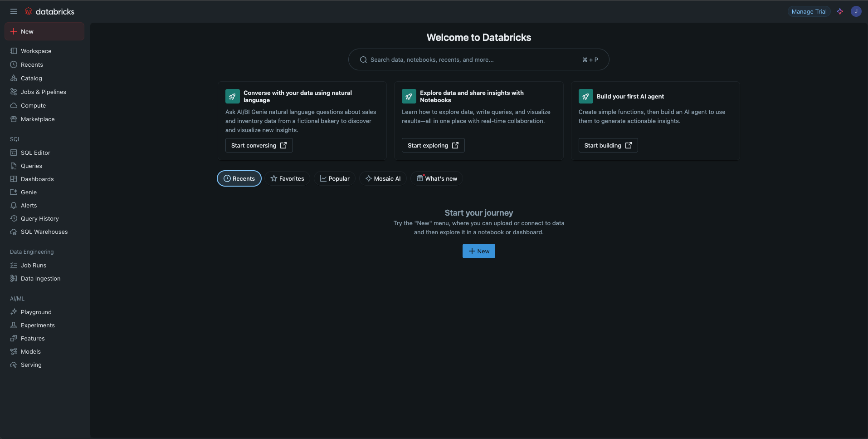Open the user avatar J menu
Viewport: 868px width, 439px height.
(856, 11)
